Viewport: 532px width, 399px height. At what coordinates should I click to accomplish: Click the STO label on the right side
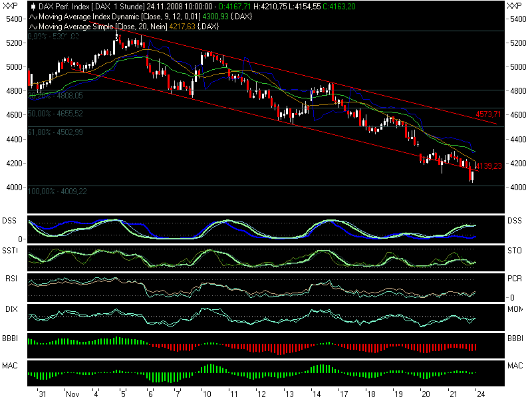point(515,250)
